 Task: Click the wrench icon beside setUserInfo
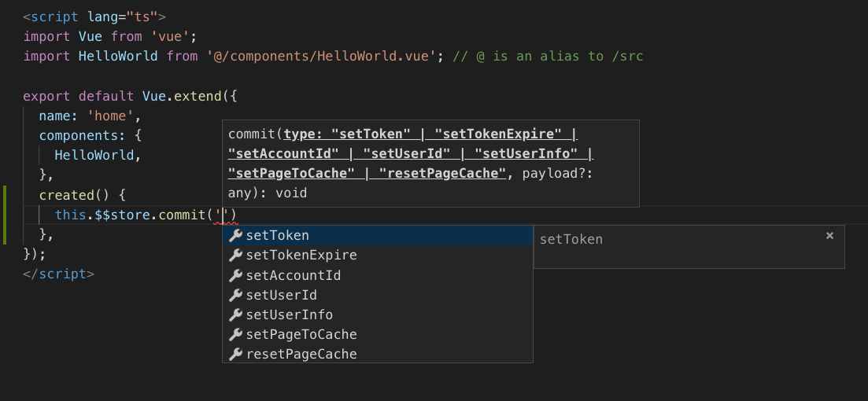pyautogui.click(x=235, y=315)
